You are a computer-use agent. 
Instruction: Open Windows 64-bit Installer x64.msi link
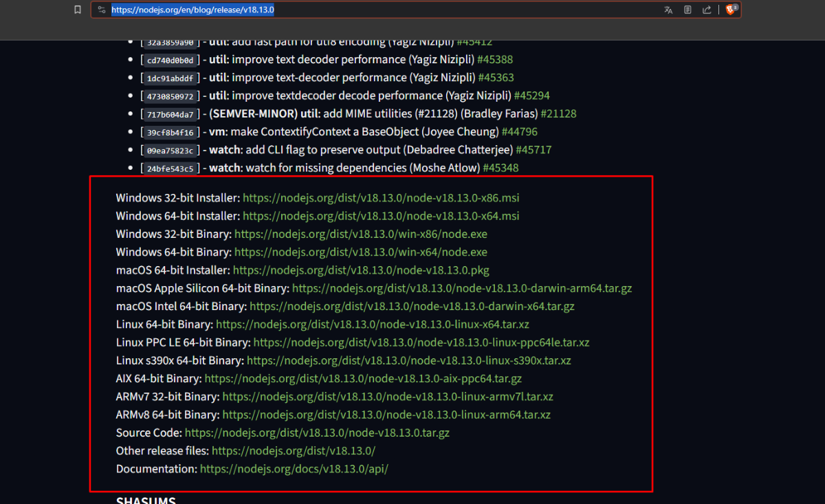381,216
